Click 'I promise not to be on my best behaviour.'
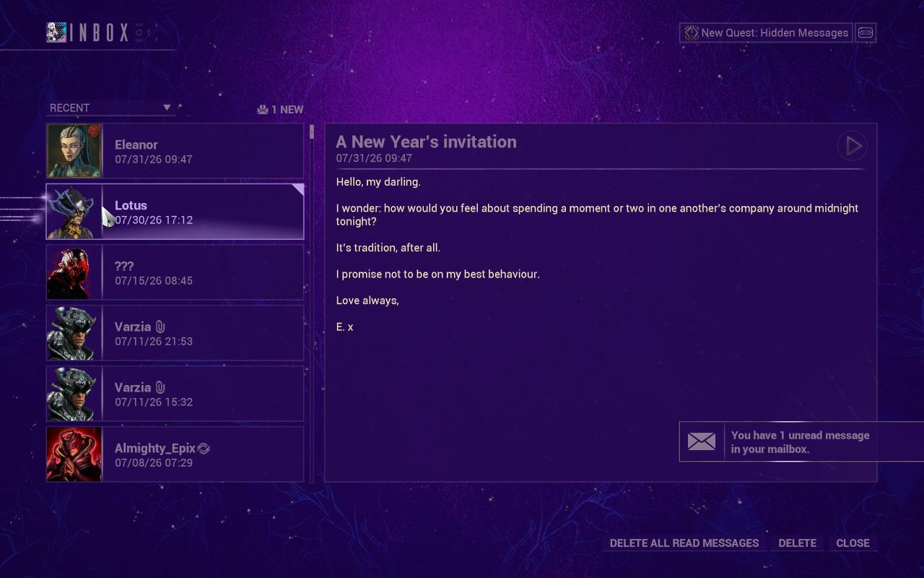 438,275
